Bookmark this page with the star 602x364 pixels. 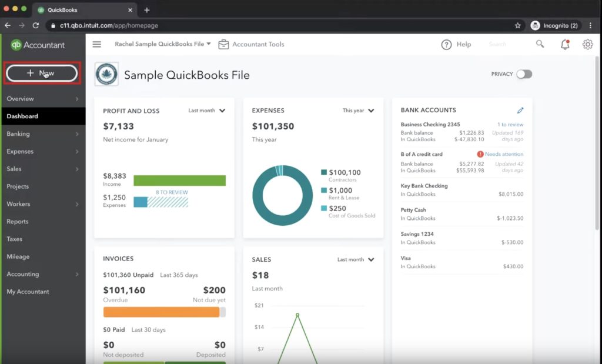[517, 25]
